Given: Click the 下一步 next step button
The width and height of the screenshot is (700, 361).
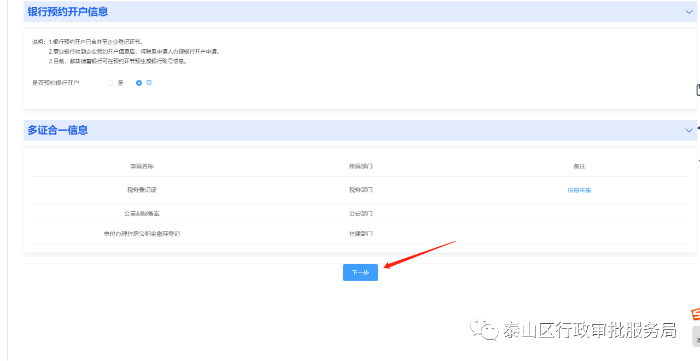Looking at the screenshot, I should point(360,273).
